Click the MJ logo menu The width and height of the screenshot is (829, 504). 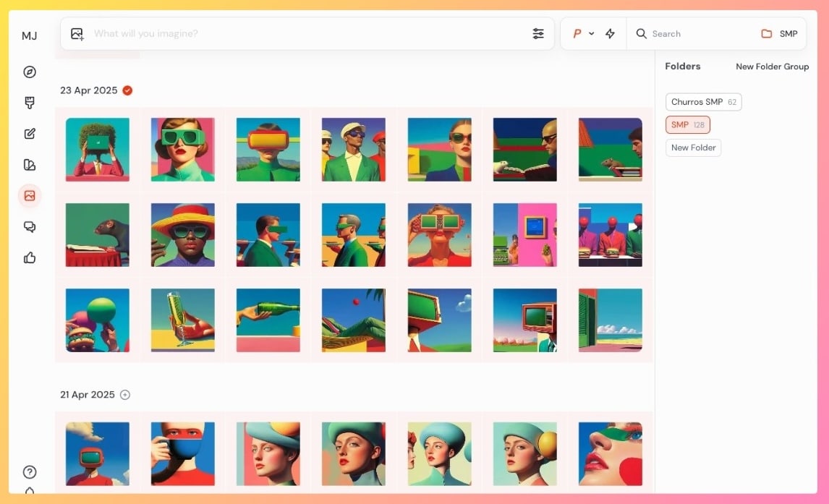[x=30, y=35]
